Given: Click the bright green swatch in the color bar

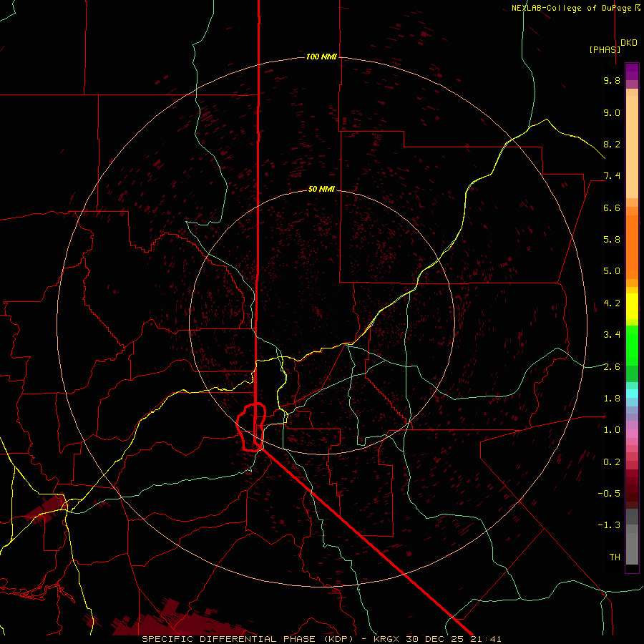Looking at the screenshot, I should [632, 345].
